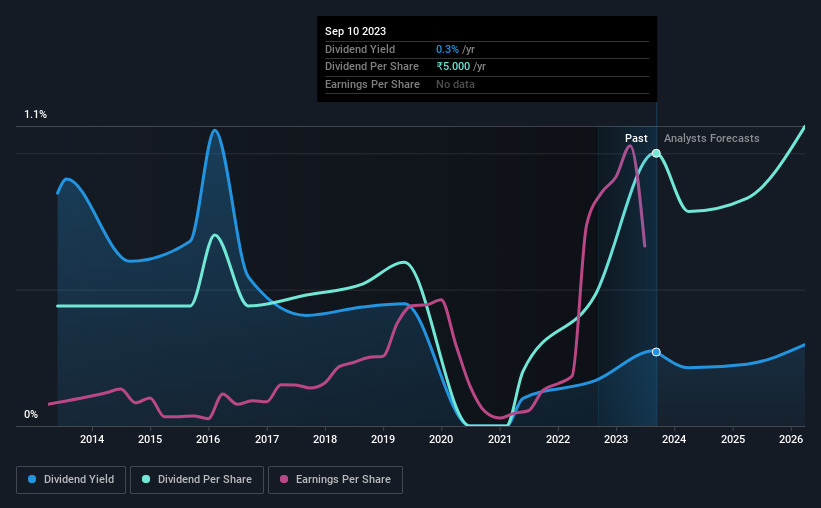The image size is (821, 508).
Task: Click the pink Earnings Per Share legend dot
Action: pyautogui.click(x=284, y=479)
